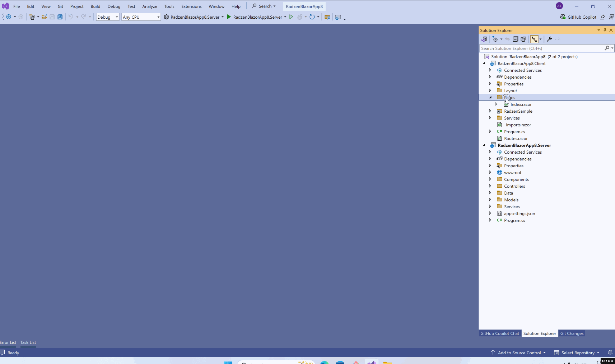Click Add to Source Control
This screenshot has height=364, width=615.
[518, 353]
